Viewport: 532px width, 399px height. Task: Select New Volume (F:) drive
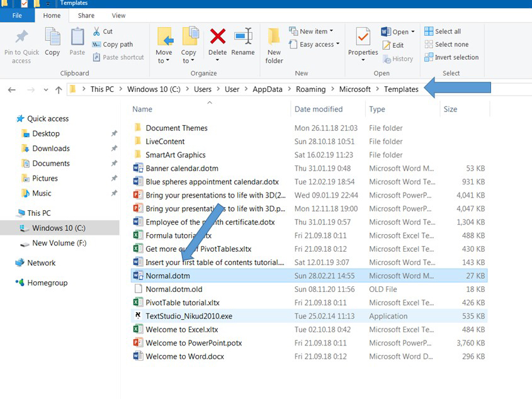tap(59, 243)
